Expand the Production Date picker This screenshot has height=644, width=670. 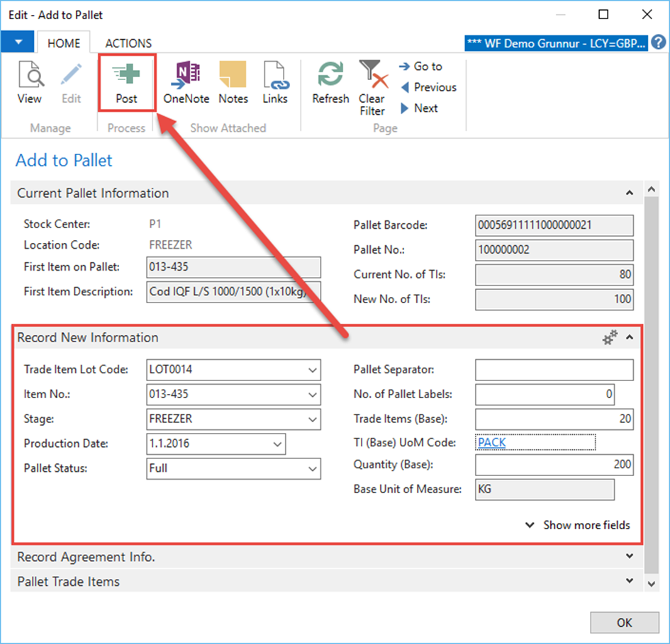277,444
